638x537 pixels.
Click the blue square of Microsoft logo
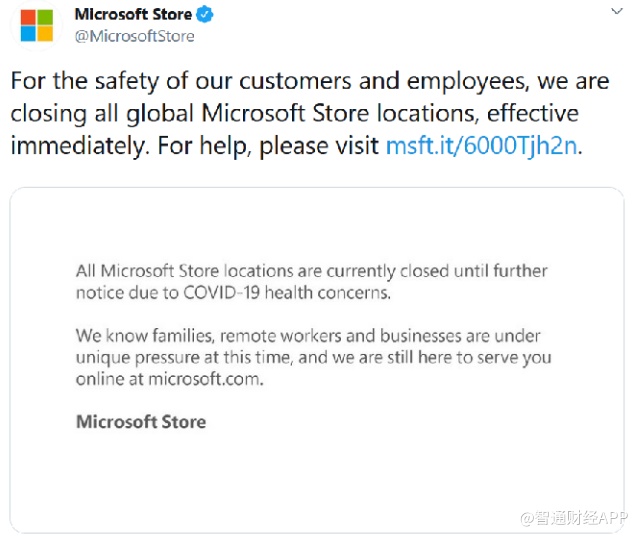28,34
